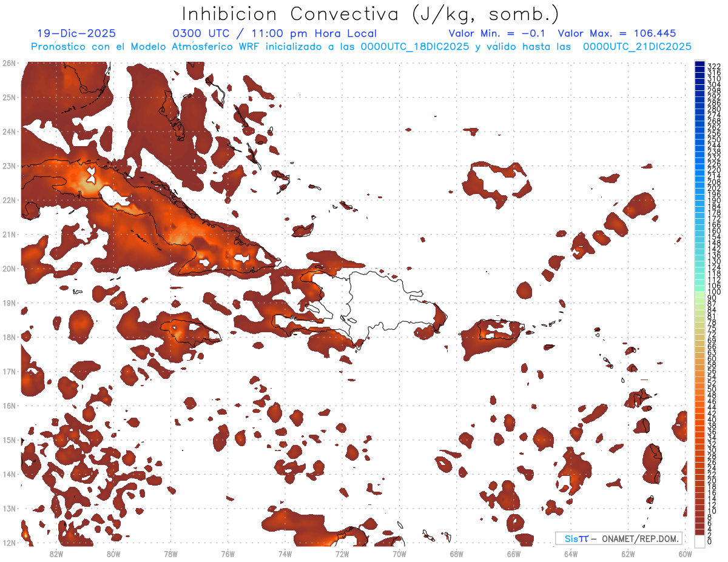This screenshot has height=562, width=728.
Task: Click the latitude label "15N"
Action: tap(8, 440)
